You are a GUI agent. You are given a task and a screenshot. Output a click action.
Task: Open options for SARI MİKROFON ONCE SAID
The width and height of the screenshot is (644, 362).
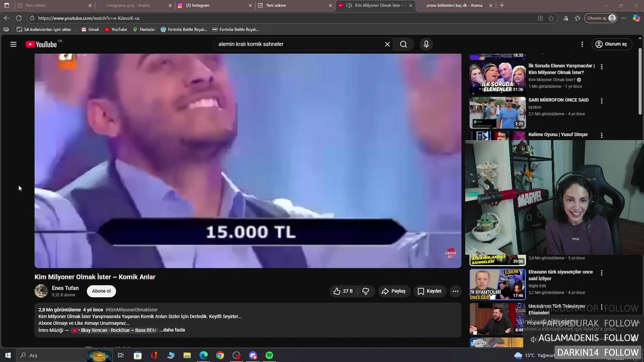(602, 101)
